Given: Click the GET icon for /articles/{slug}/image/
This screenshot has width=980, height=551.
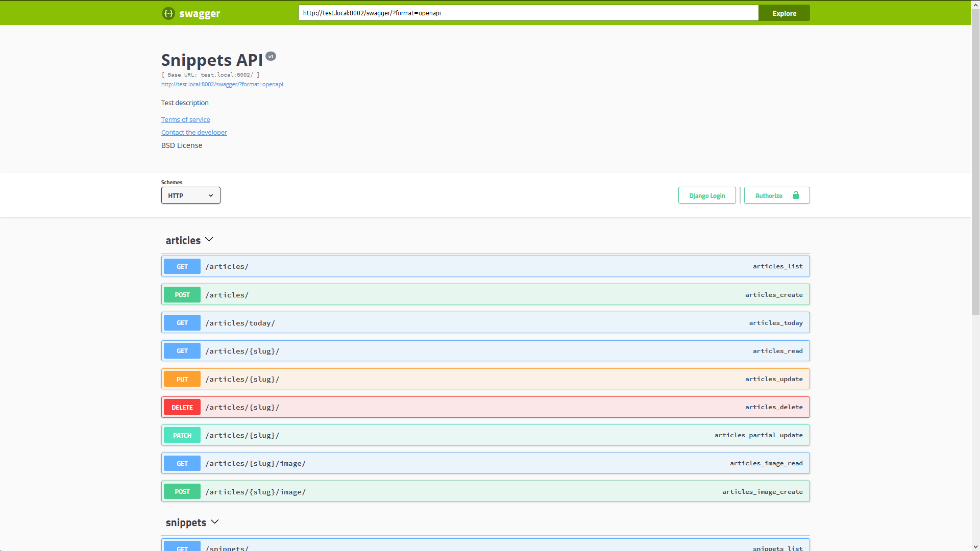Looking at the screenshot, I should point(182,463).
